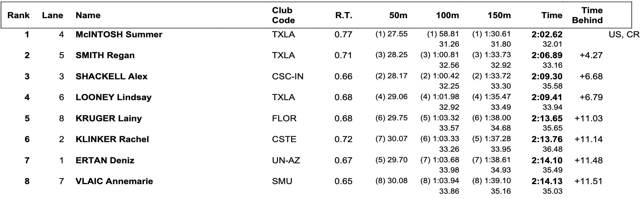Select the +11.51 time behind value
The image size is (644, 199).
click(588, 181)
